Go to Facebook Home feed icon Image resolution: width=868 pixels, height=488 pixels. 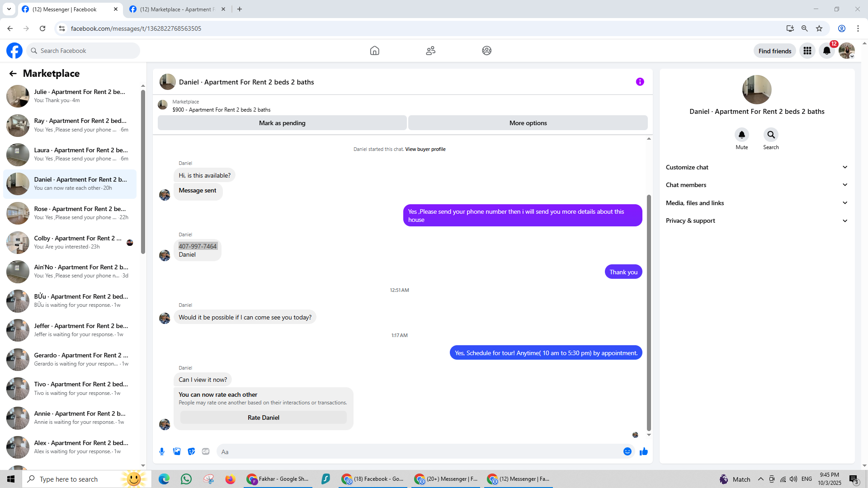(374, 51)
